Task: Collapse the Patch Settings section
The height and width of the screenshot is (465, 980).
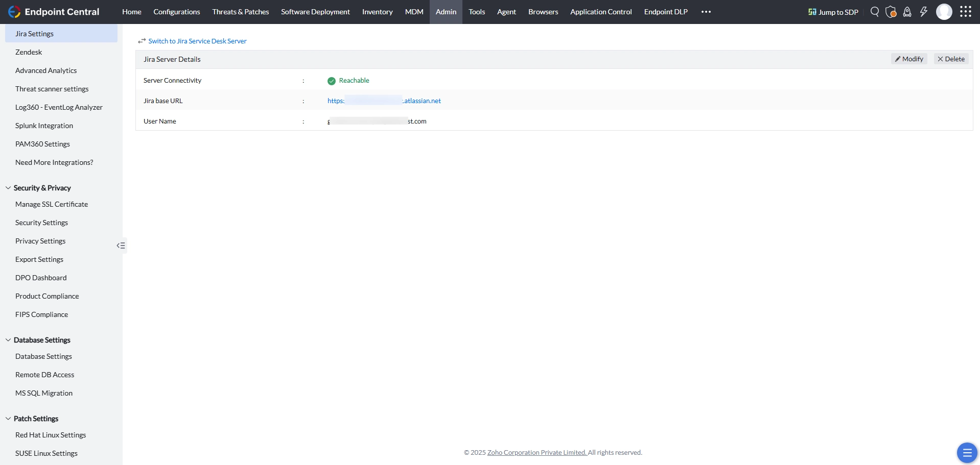Action: 8,419
